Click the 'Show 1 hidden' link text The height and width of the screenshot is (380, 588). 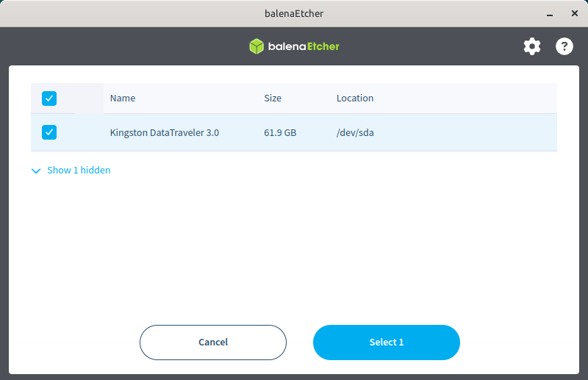[x=79, y=171]
